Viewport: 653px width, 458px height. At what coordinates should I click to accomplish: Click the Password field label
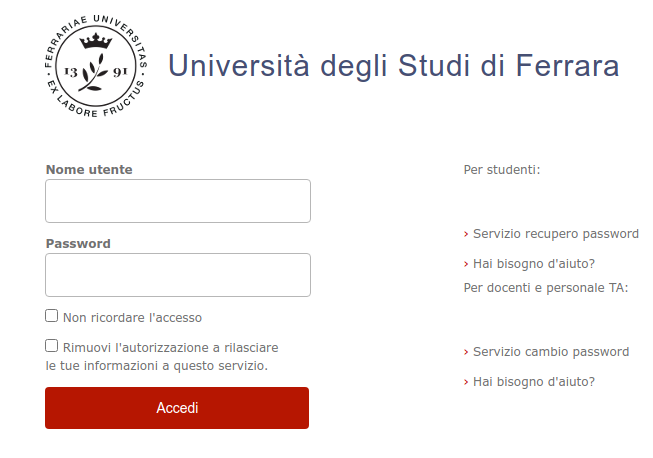(x=78, y=244)
